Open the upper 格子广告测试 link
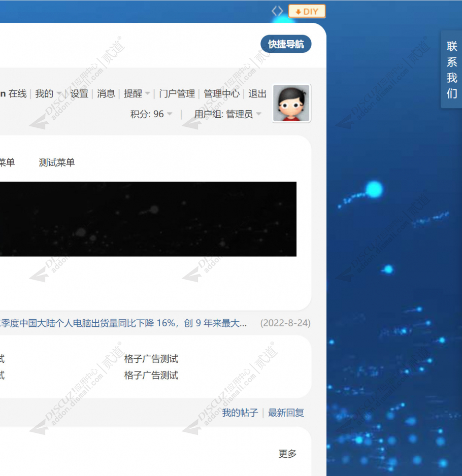462x476 pixels. click(x=151, y=359)
